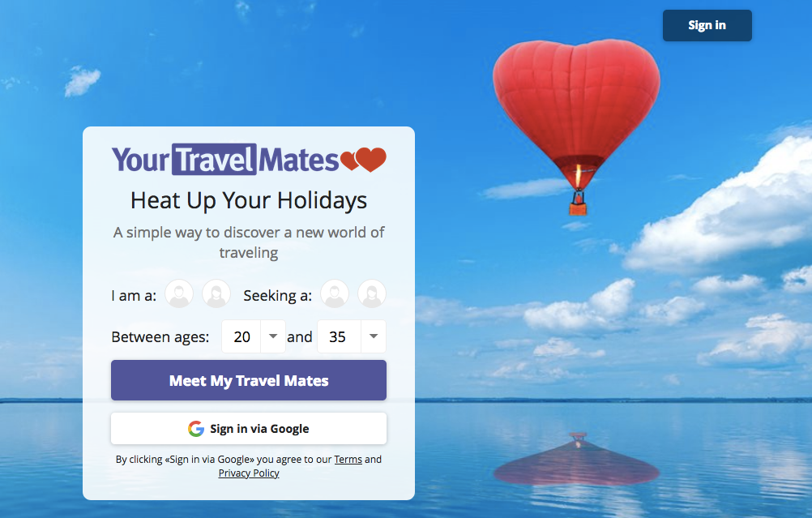Click the YourTravelMates logo wordmark

coord(226,159)
